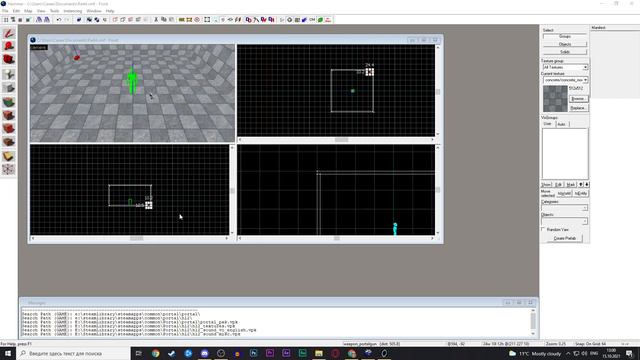Open the Map menu

click(28, 11)
